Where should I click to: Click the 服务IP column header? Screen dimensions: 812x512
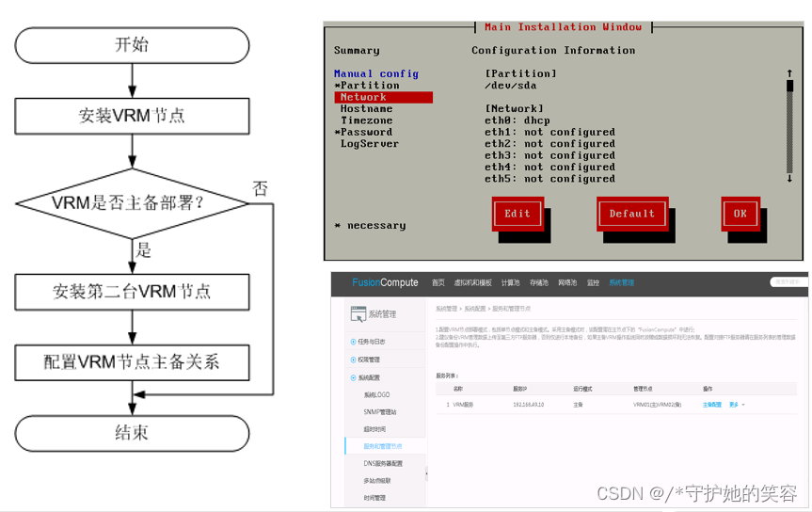click(x=520, y=389)
